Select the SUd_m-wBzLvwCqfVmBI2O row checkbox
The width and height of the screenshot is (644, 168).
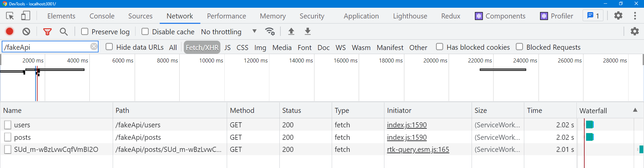pos(8,150)
